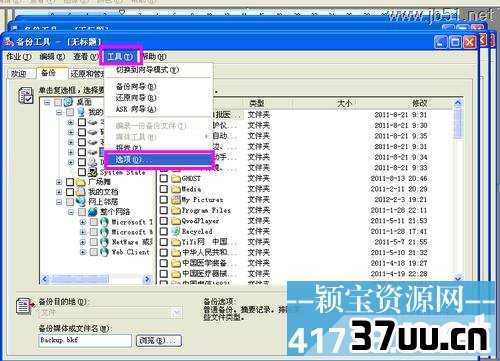500x361 pixels.
Task: Click the Backup.bkf file name field
Action: point(85,340)
